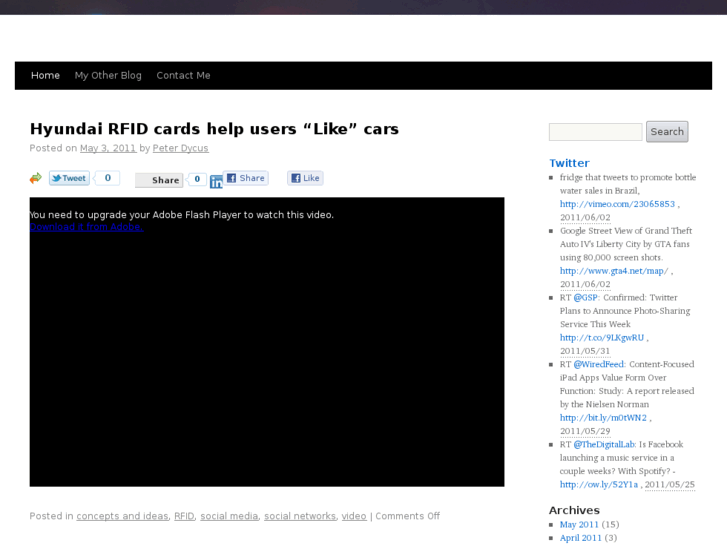Click the 2011/05/29 tweet date

coord(585,431)
